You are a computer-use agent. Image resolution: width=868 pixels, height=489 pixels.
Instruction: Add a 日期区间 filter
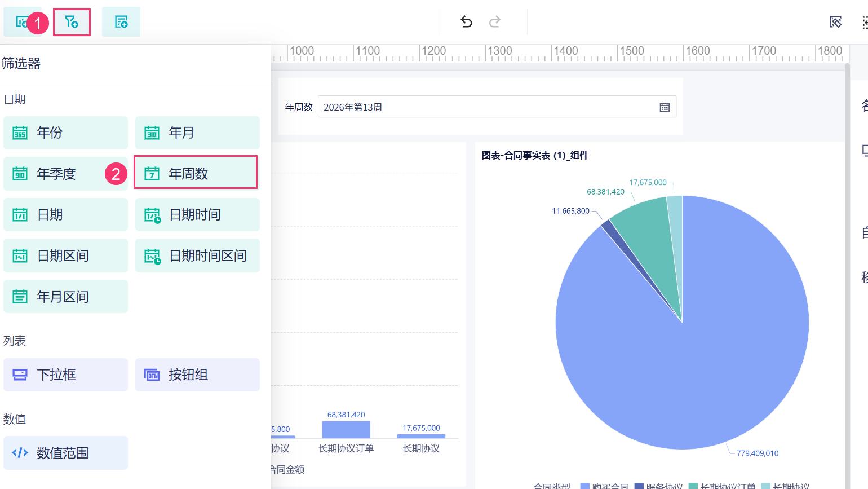coord(65,255)
